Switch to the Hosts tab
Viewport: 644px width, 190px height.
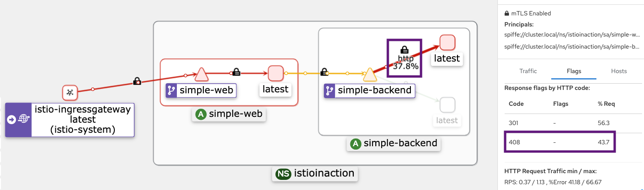point(619,71)
